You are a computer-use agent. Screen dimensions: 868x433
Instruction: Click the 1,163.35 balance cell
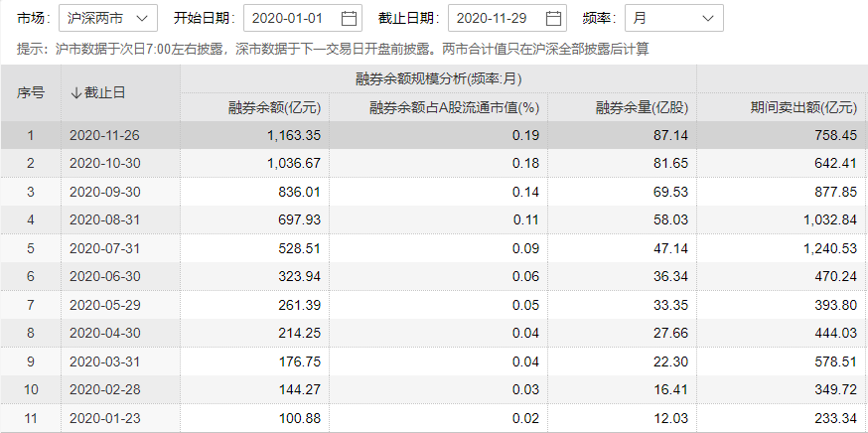pos(293,135)
